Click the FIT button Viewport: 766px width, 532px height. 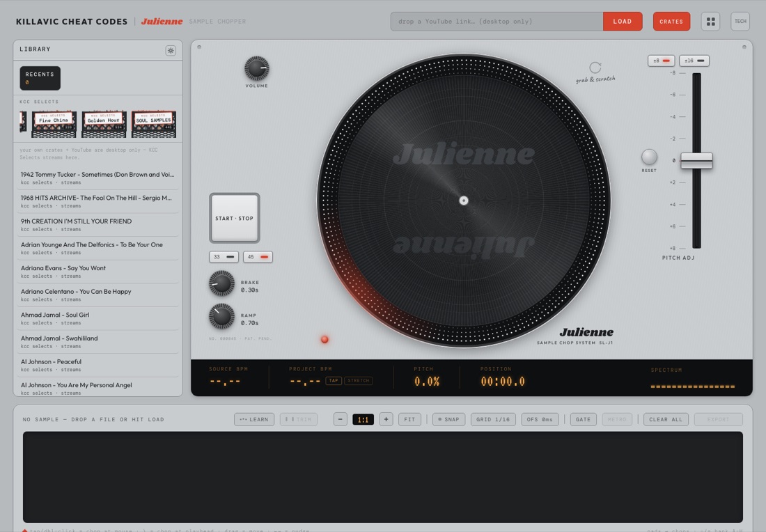409,419
